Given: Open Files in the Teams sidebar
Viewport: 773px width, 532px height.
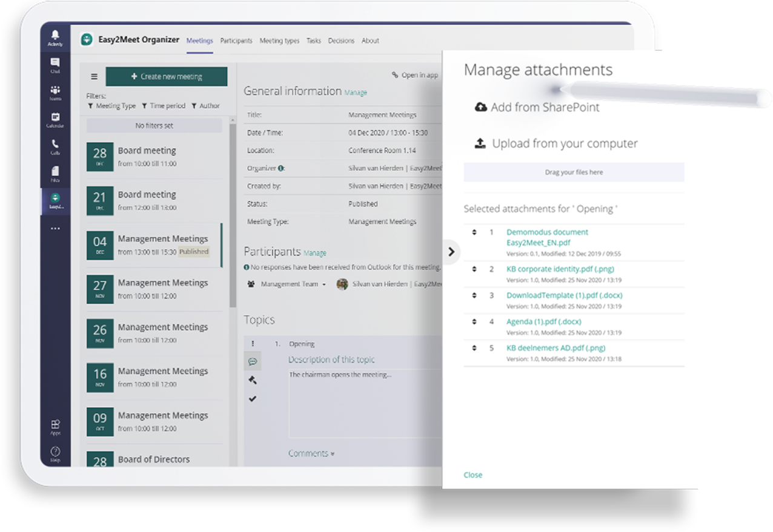Looking at the screenshot, I should tap(55, 174).
